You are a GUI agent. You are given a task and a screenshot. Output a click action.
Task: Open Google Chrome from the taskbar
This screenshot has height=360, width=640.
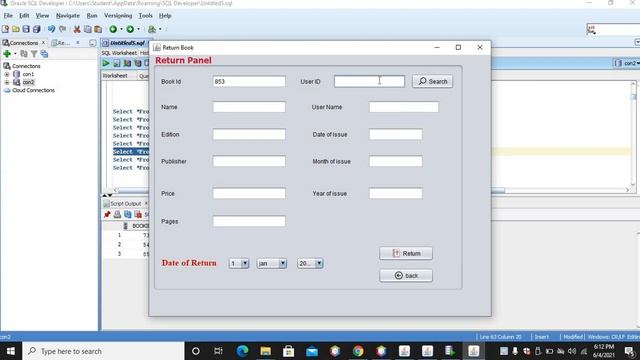[358, 351]
